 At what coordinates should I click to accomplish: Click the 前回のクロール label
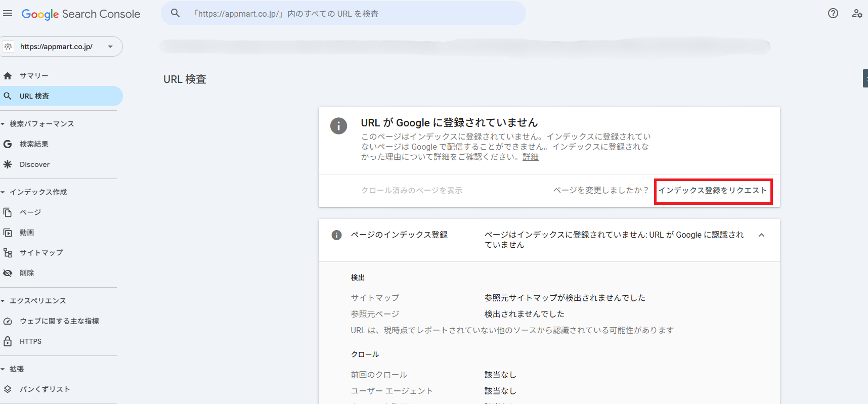click(379, 375)
